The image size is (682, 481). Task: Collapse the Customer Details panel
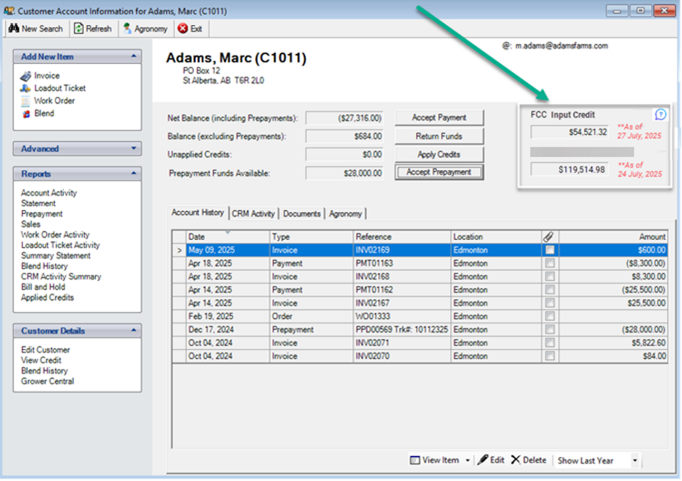(x=134, y=331)
